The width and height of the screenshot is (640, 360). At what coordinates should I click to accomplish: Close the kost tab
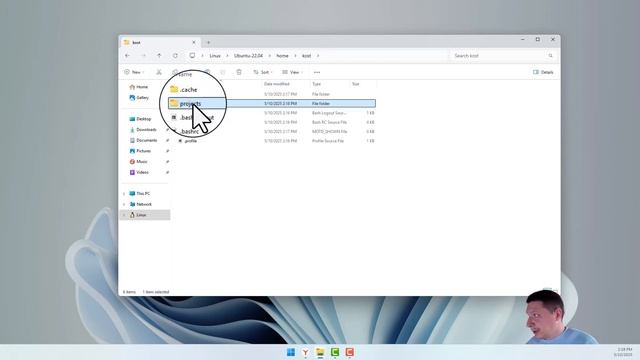point(193,42)
